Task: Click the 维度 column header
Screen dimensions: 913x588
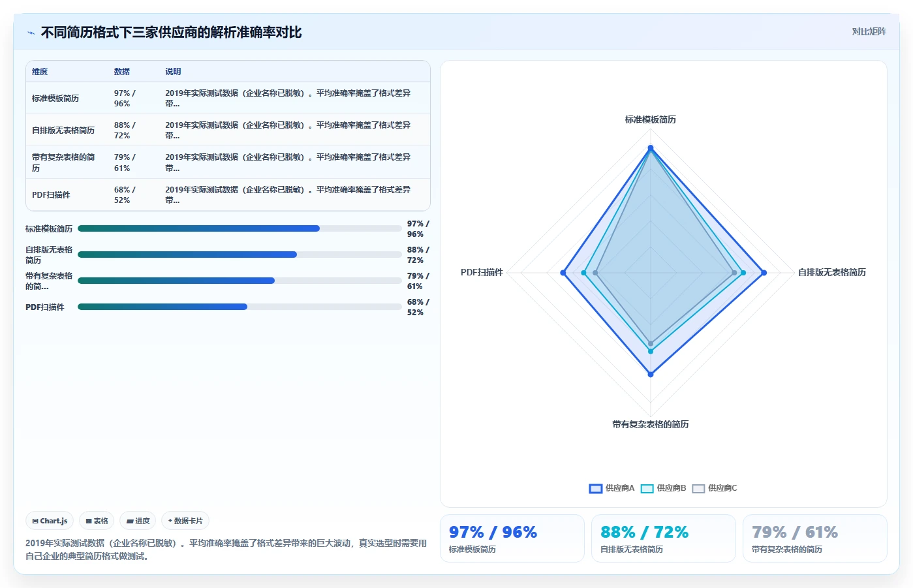Action: [x=40, y=72]
